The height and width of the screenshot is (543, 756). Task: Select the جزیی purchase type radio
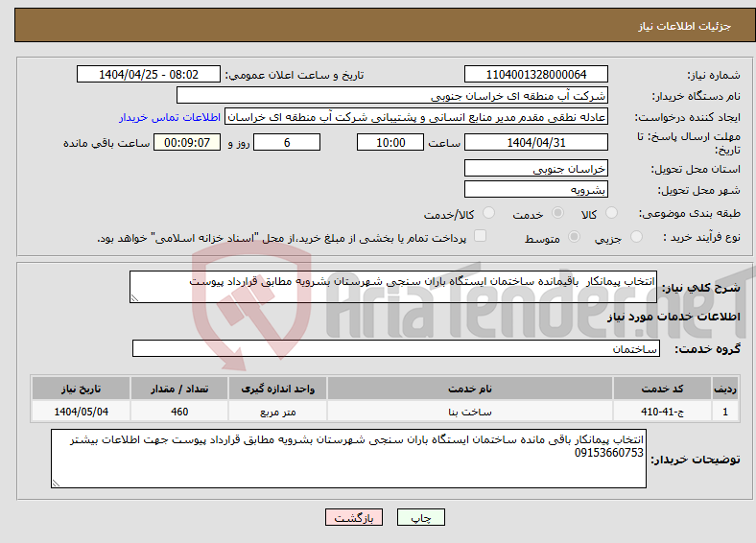pos(636,236)
